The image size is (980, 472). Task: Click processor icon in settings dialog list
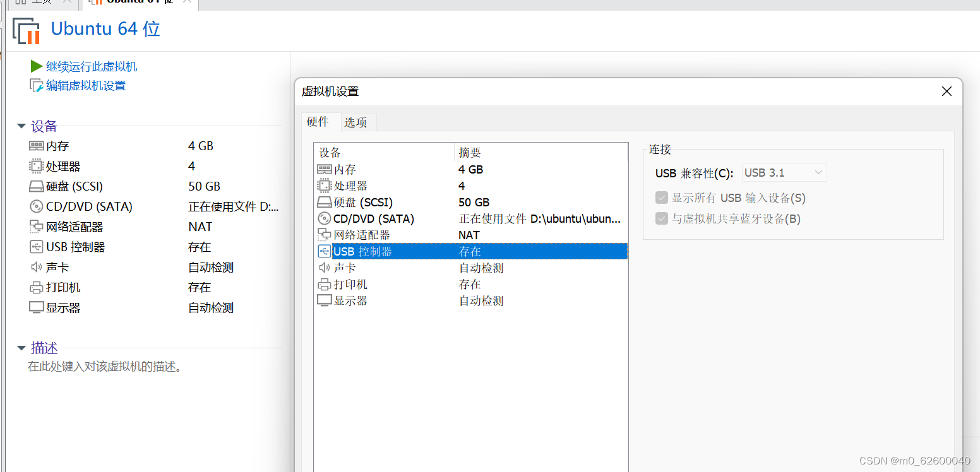click(x=324, y=186)
